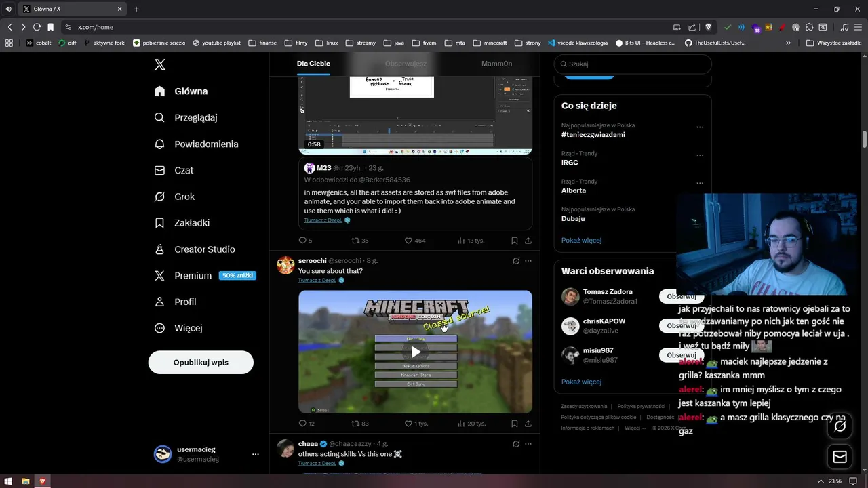The height and width of the screenshot is (488, 868).
Task: Click the Brave shields icon
Action: point(709,27)
